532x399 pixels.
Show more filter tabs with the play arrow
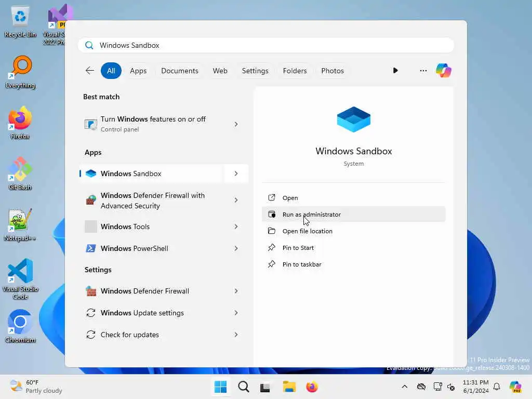(395, 71)
